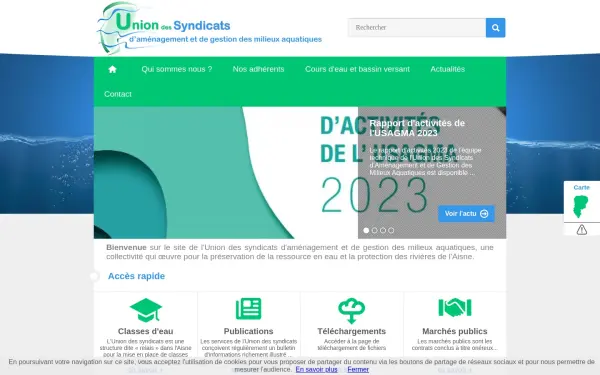Click the newspaper Publications icon
Image resolution: width=600 pixels, height=375 pixels.
tap(249, 309)
